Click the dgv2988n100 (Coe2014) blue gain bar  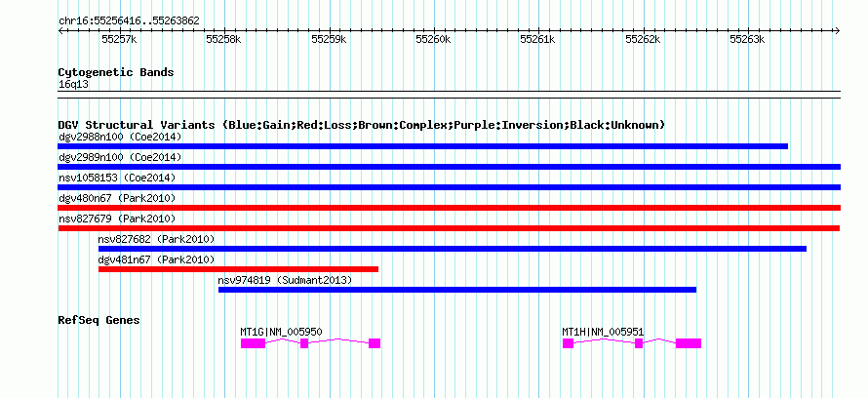coord(423,146)
